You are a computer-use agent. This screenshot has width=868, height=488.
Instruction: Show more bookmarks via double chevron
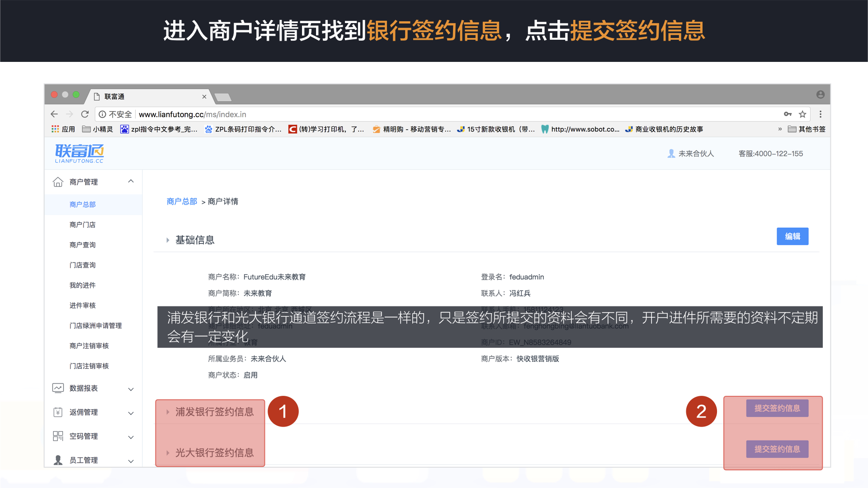click(x=780, y=129)
